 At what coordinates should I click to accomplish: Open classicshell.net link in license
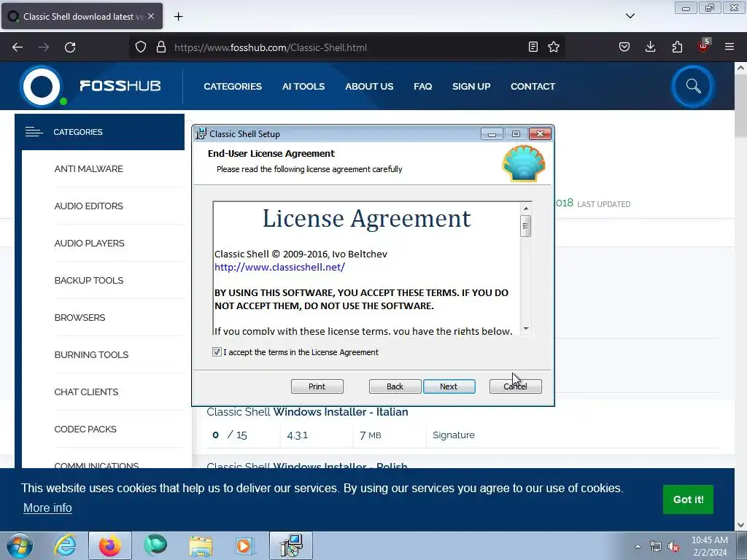click(x=279, y=267)
